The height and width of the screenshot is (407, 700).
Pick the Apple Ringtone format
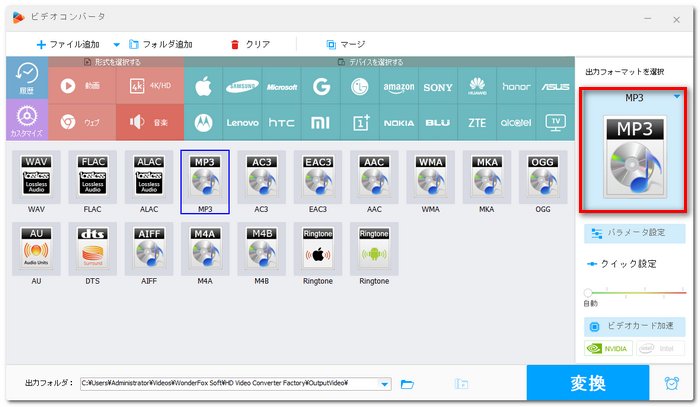317,250
